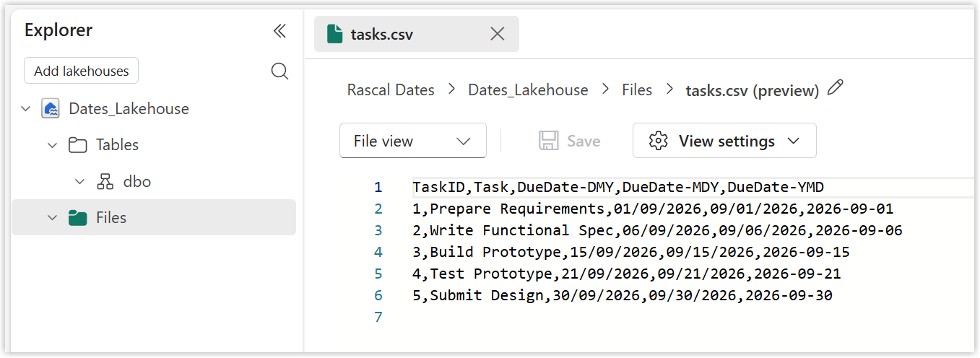Collapse the dbo schema chevron

(x=80, y=181)
